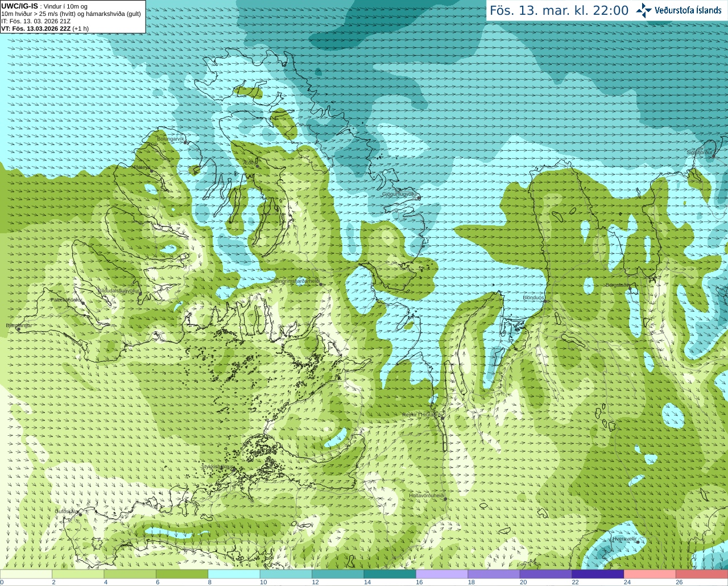
Task: Click the Bergstaðir station label
Action: click(618, 285)
